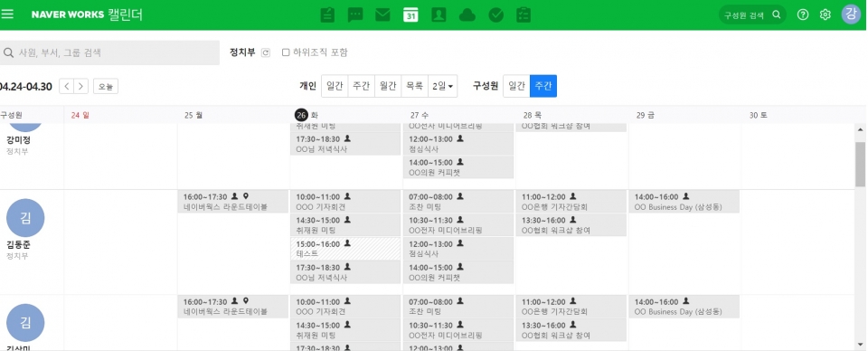
Task: Open the Board notes app icon
Action: click(327, 15)
